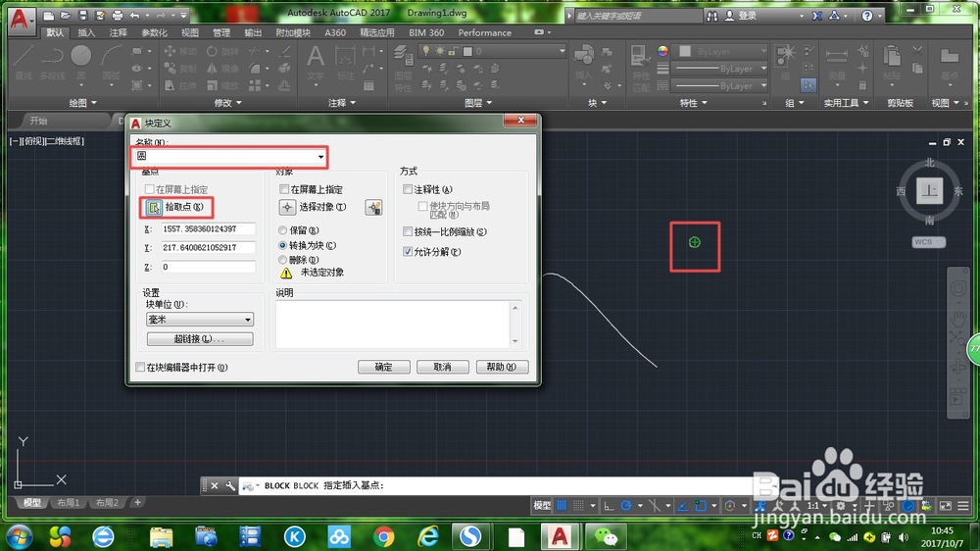Select 删除 (Delete) radio button
Screen dimensions: 980x551
[x=282, y=260]
